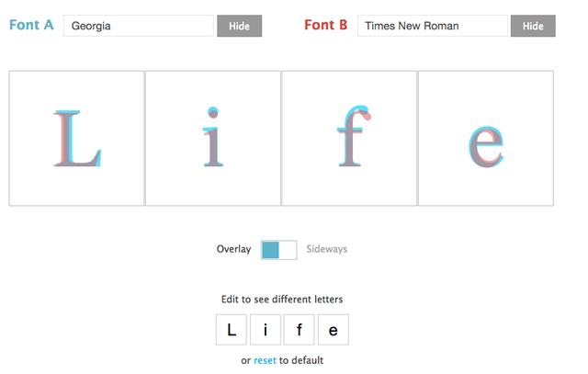Select the Overlay label

233,249
